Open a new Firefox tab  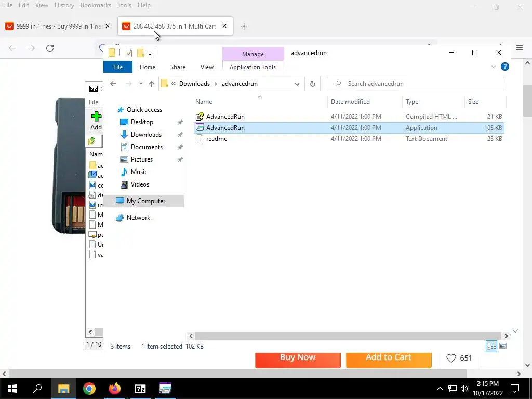(244, 26)
